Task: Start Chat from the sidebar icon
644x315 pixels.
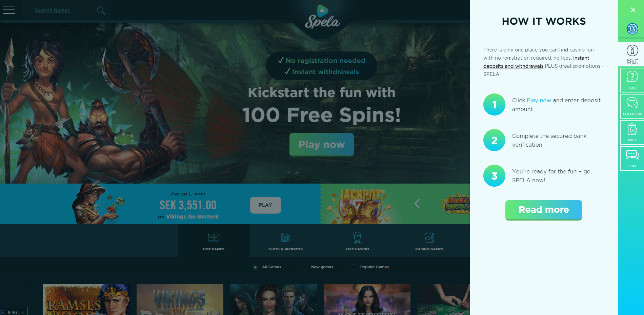Action: click(632, 159)
